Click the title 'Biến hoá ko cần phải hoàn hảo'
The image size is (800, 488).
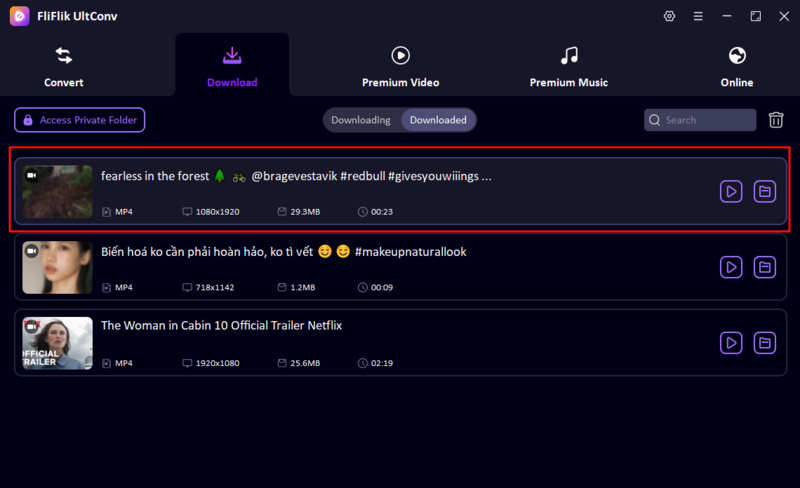[x=207, y=252]
